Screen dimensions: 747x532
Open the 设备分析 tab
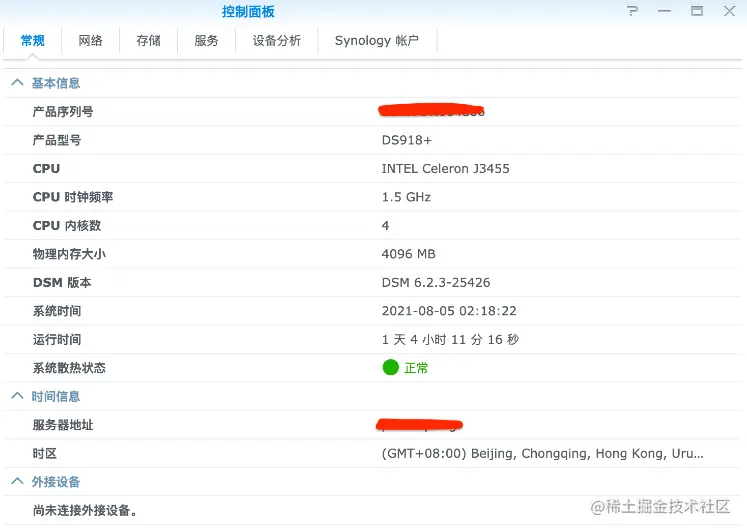tap(276, 41)
